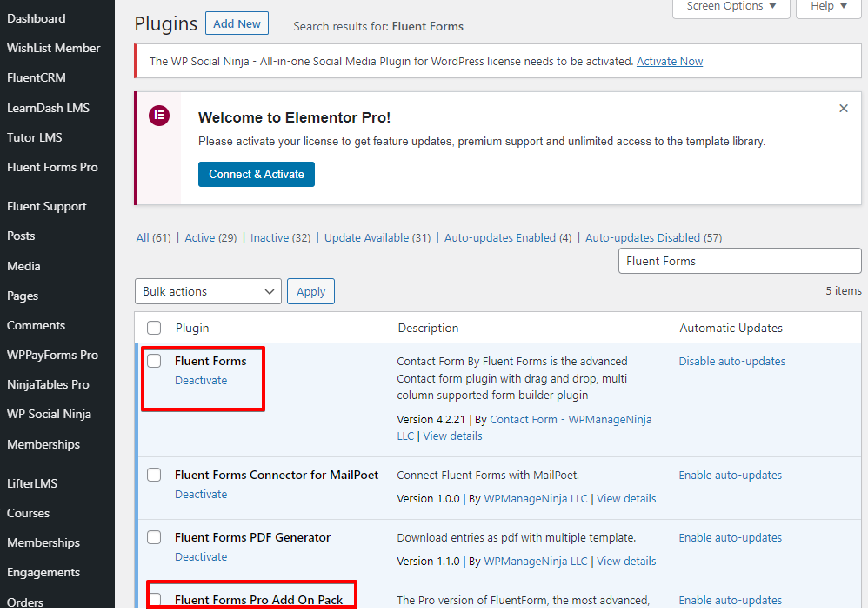Viewport: 868px width, 612px height.
Task: Filter plugins by All (61)
Action: (x=153, y=238)
